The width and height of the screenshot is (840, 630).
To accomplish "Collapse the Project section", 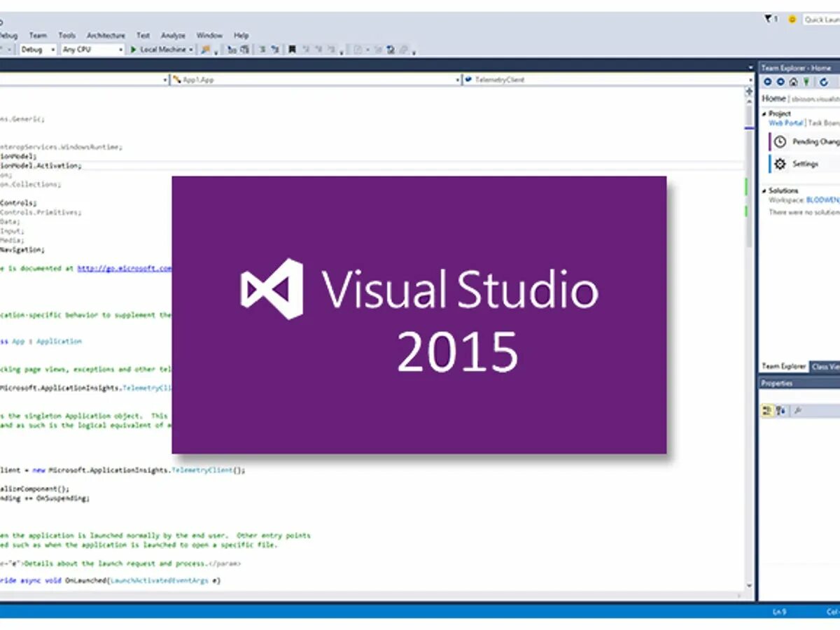I will click(x=764, y=113).
